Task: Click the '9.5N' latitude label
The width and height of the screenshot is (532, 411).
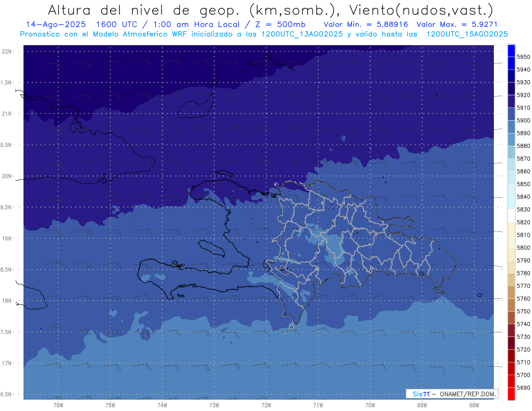Action: [x=6, y=207]
